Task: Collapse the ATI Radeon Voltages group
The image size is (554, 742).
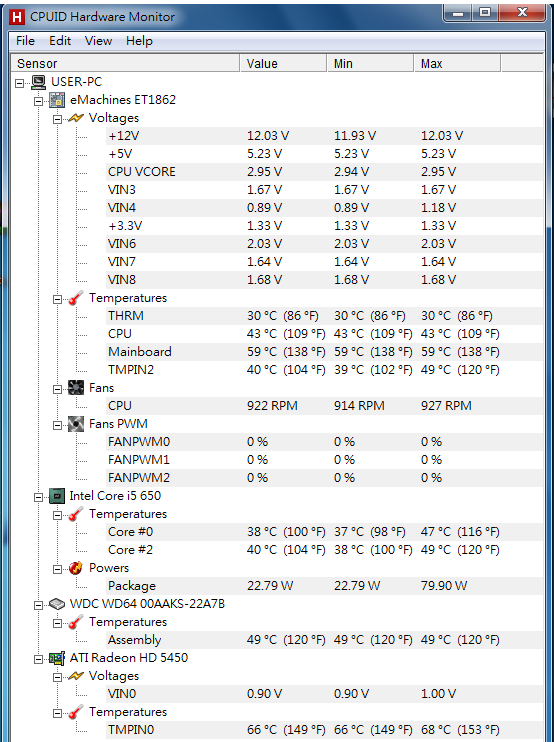Action: pos(57,677)
